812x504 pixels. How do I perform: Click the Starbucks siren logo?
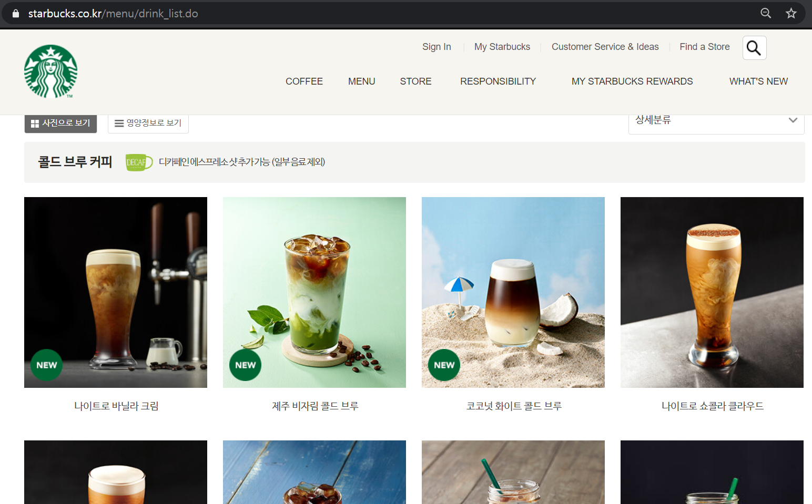coord(50,71)
